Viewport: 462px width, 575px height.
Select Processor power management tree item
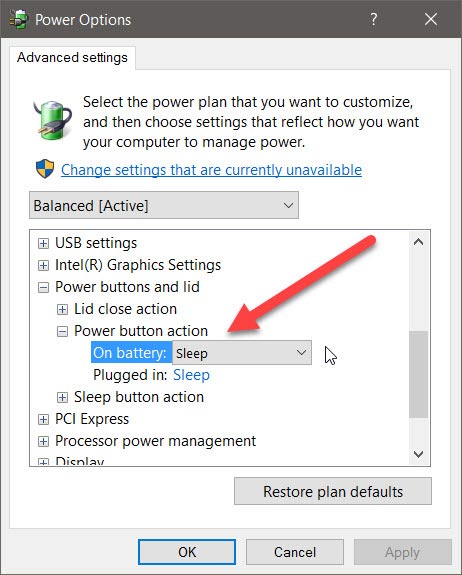point(155,441)
